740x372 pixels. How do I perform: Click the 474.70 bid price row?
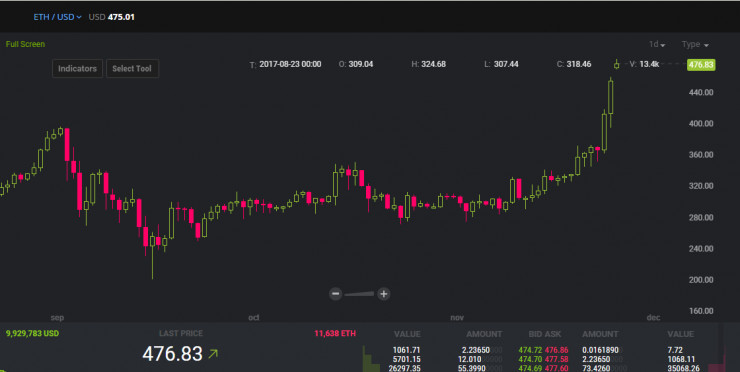pos(530,359)
